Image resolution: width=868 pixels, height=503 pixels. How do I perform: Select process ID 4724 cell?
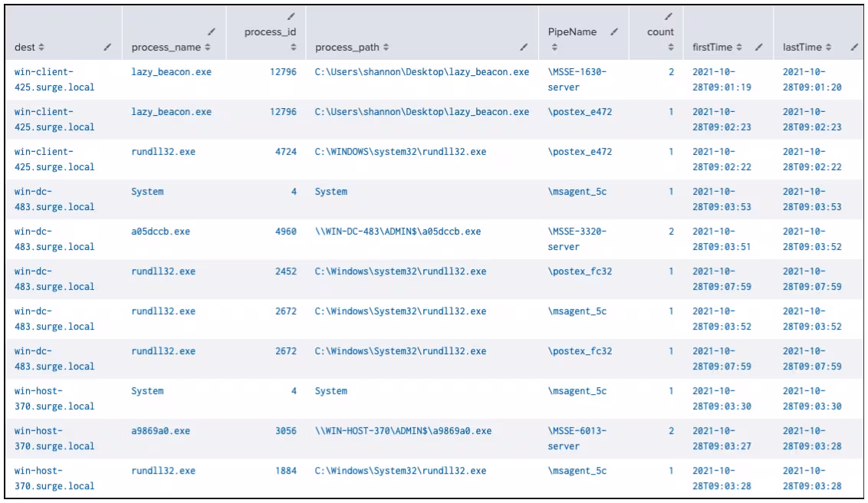(286, 151)
